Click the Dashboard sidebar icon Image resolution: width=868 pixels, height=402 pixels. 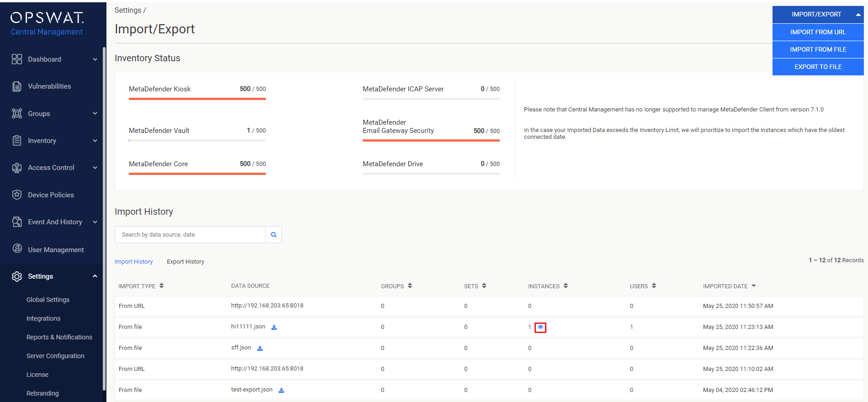(17, 59)
